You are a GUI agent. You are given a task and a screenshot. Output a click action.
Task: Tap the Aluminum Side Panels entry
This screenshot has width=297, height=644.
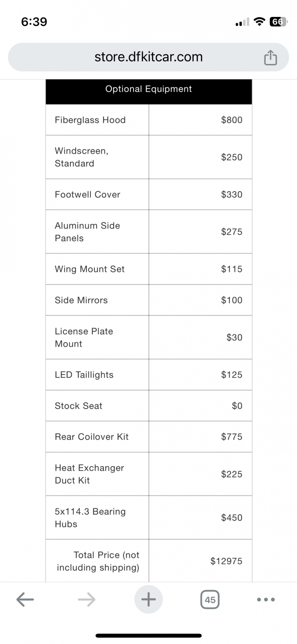tap(87, 232)
